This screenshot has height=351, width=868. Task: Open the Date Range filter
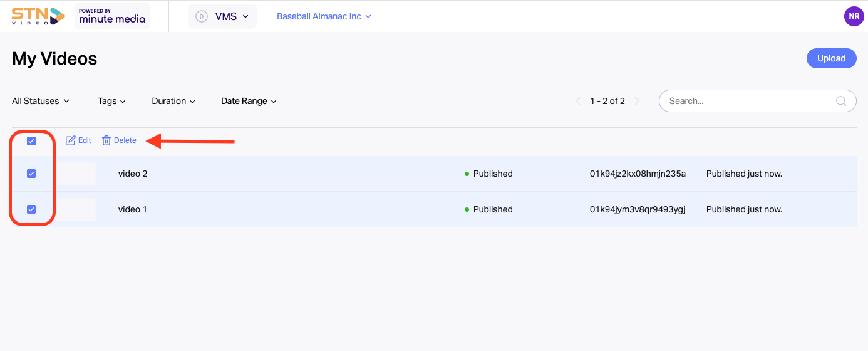pyautogui.click(x=249, y=101)
